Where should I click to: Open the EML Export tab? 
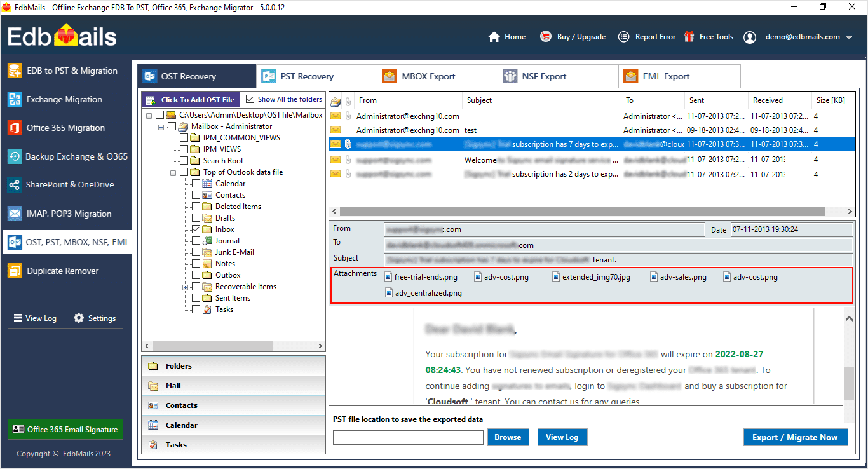[x=679, y=76]
